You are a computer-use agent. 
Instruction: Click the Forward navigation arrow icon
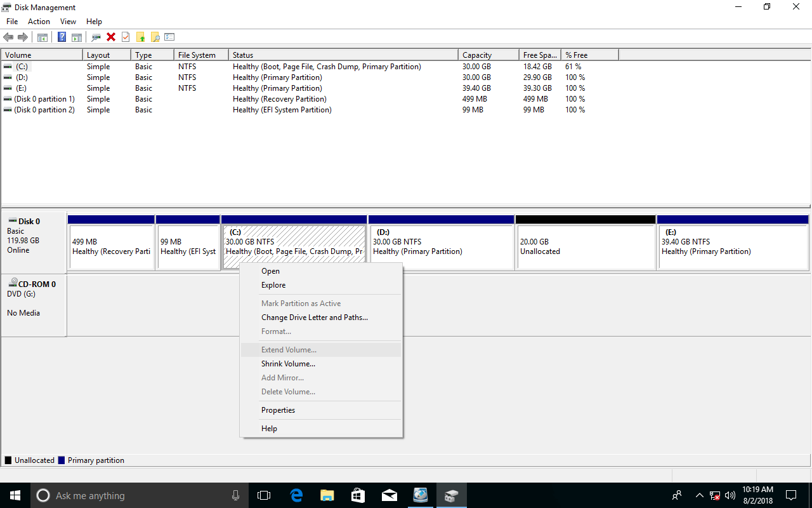click(23, 36)
